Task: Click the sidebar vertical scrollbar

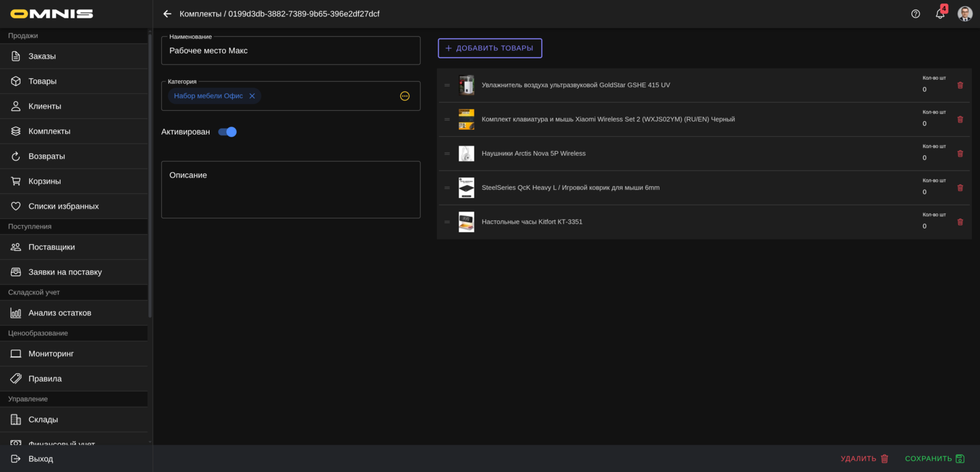Action: [x=150, y=177]
